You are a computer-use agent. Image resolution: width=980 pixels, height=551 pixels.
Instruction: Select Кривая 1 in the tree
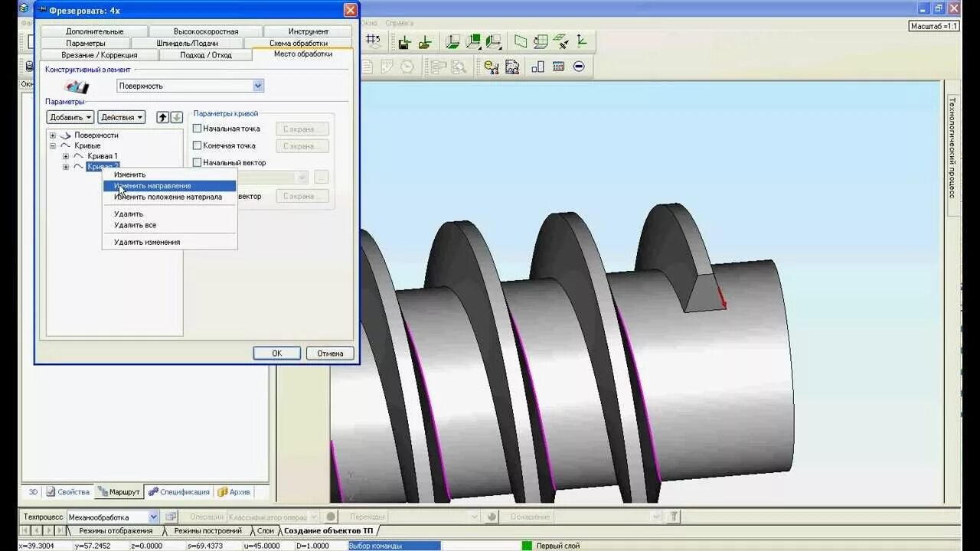point(103,156)
